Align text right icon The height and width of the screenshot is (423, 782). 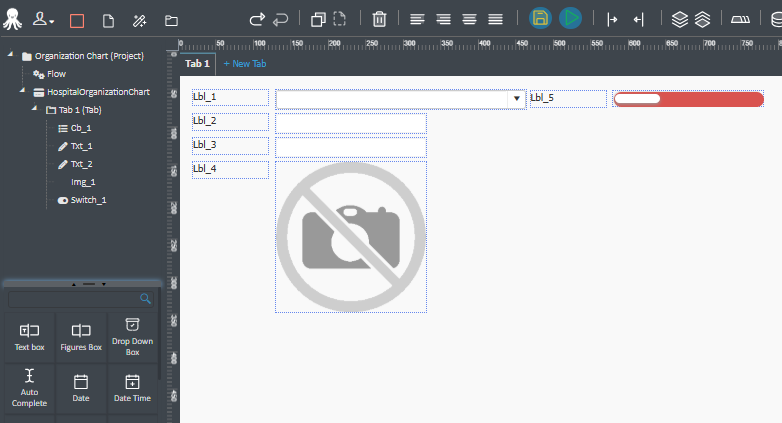[x=443, y=19]
